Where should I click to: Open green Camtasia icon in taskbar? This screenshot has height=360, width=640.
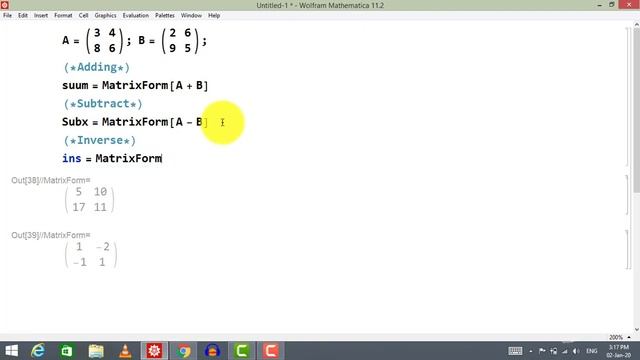242,351
